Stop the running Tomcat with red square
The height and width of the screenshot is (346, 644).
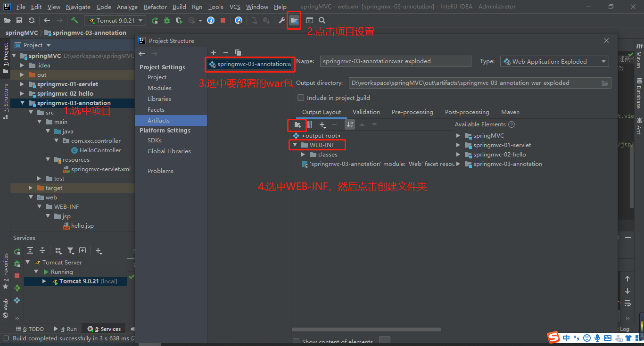(x=223, y=20)
